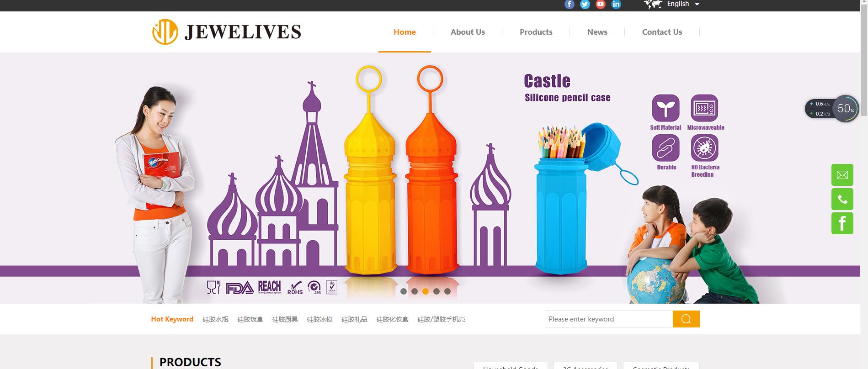The height and width of the screenshot is (369, 868).
Task: Click the 硅胶厨具 hot keyword link
Action: 285,319
